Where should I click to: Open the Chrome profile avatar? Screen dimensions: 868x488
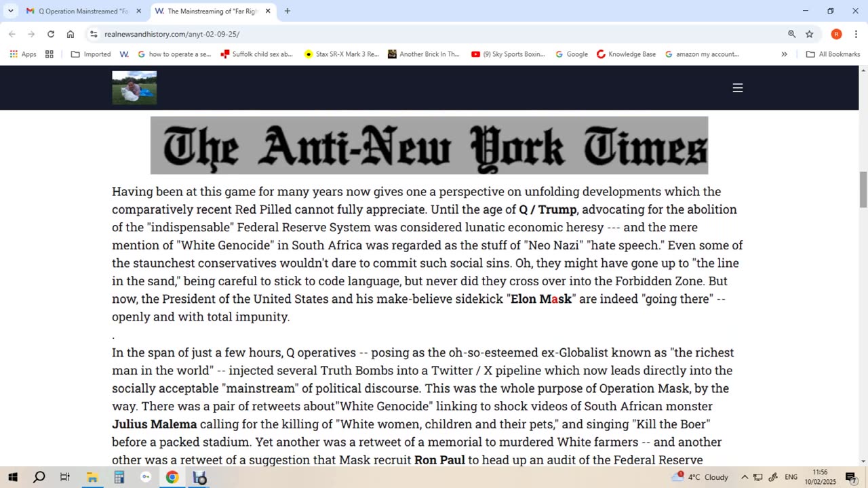click(x=836, y=34)
